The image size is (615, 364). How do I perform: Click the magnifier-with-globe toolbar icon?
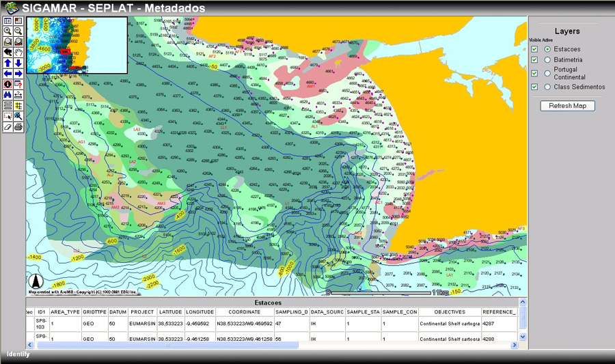click(18, 116)
